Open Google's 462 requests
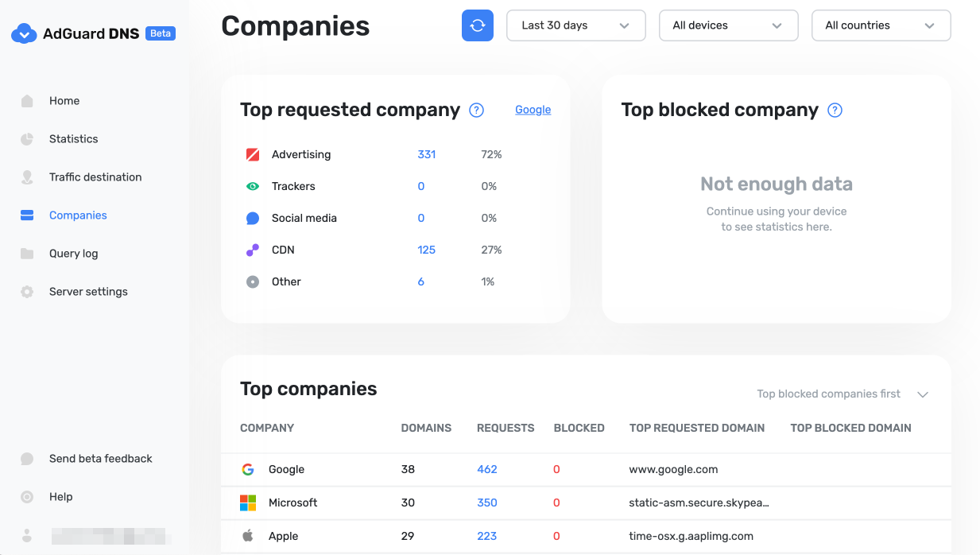Screen dimensions: 980x555 [487, 470]
